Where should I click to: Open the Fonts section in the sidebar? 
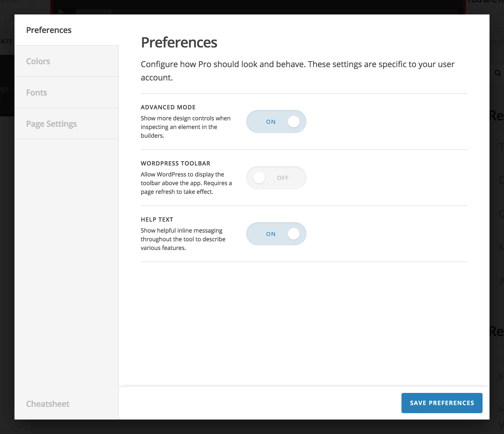(x=36, y=92)
